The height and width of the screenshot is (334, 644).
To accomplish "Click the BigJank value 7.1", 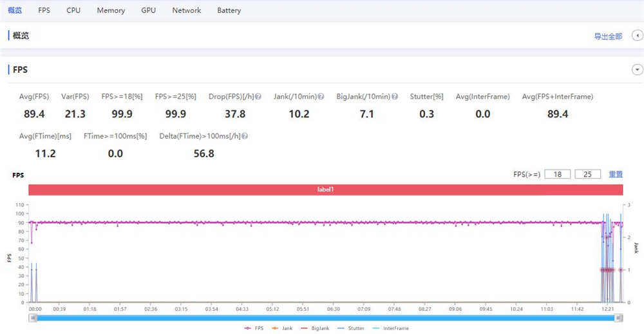I will pyautogui.click(x=367, y=114).
